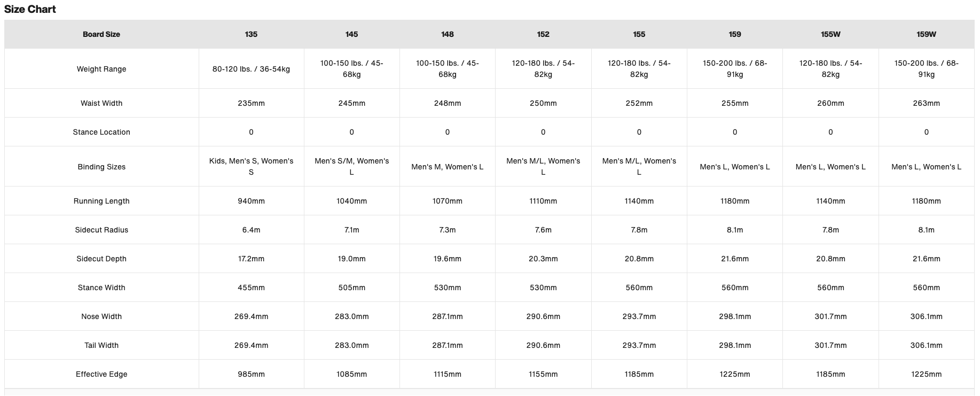Select the Binding Sizes row label
This screenshot has width=980, height=396.
click(x=101, y=167)
